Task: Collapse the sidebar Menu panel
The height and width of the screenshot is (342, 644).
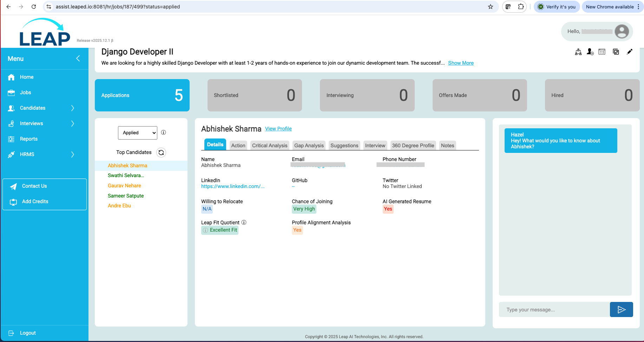Action: tap(78, 59)
